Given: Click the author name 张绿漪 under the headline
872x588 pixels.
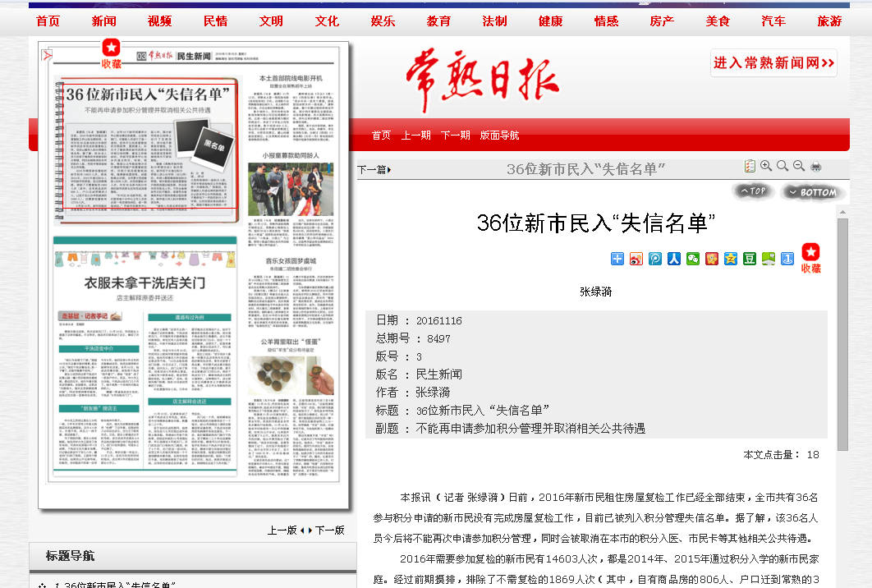Looking at the screenshot, I should pos(595,292).
